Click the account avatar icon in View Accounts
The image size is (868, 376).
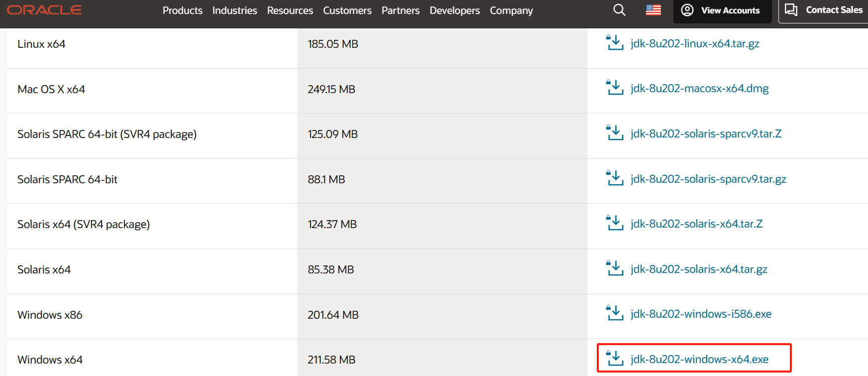687,10
